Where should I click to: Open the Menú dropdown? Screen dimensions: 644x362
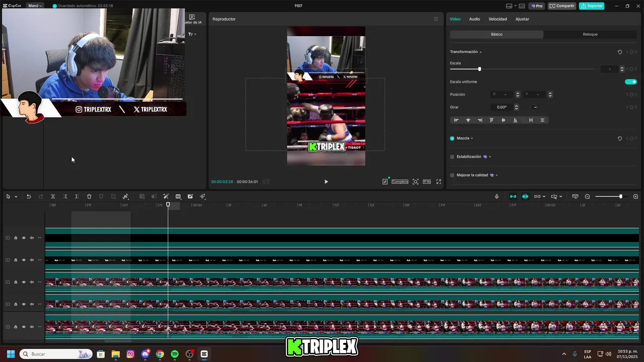35,6
